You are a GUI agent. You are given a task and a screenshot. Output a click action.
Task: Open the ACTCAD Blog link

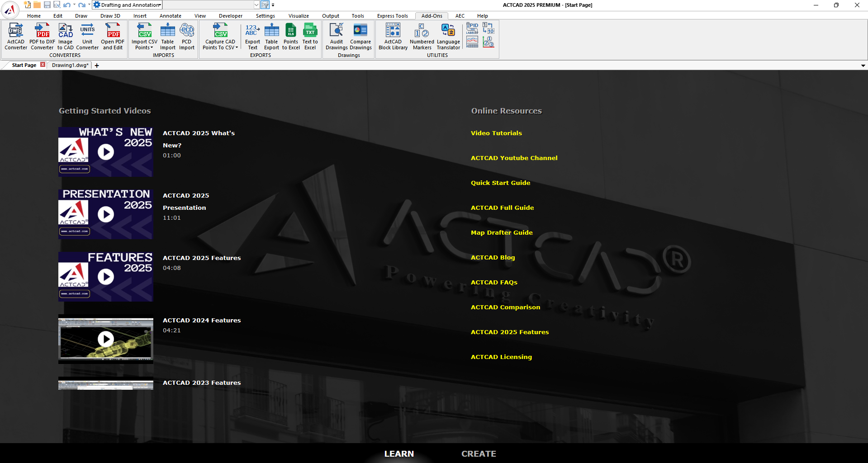(x=493, y=257)
